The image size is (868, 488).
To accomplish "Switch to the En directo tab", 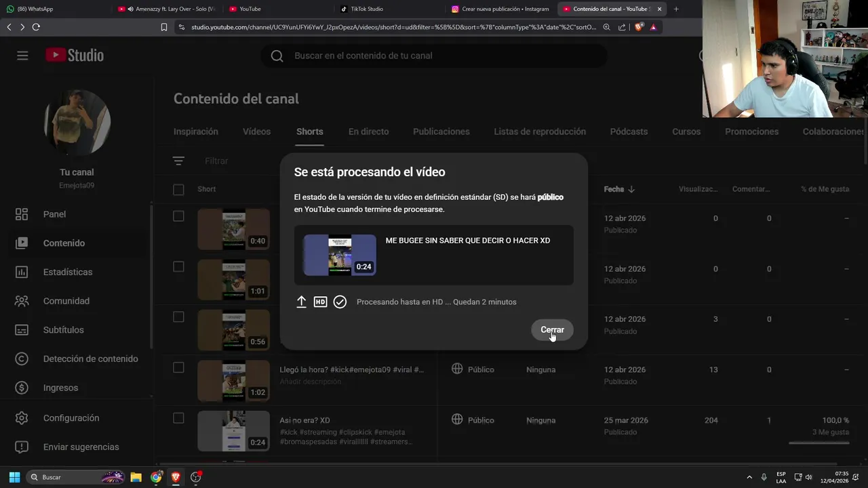I will pos(368,131).
